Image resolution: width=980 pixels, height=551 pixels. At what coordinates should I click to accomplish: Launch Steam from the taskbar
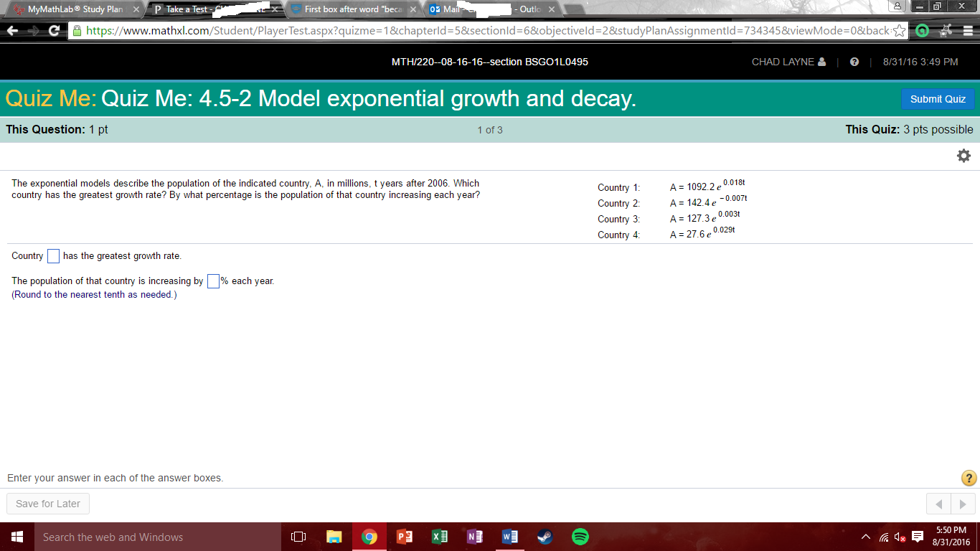[x=545, y=537]
